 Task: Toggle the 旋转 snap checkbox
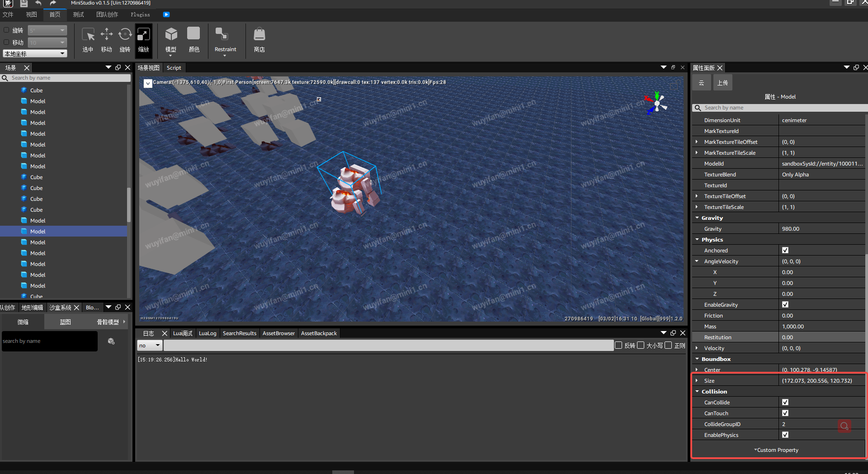coord(6,30)
